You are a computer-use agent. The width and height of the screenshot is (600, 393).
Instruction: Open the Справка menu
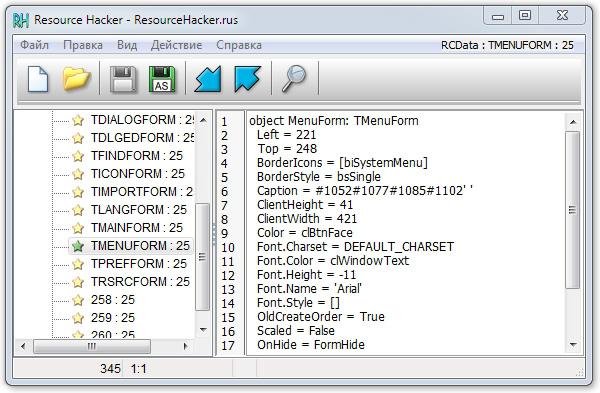239,45
